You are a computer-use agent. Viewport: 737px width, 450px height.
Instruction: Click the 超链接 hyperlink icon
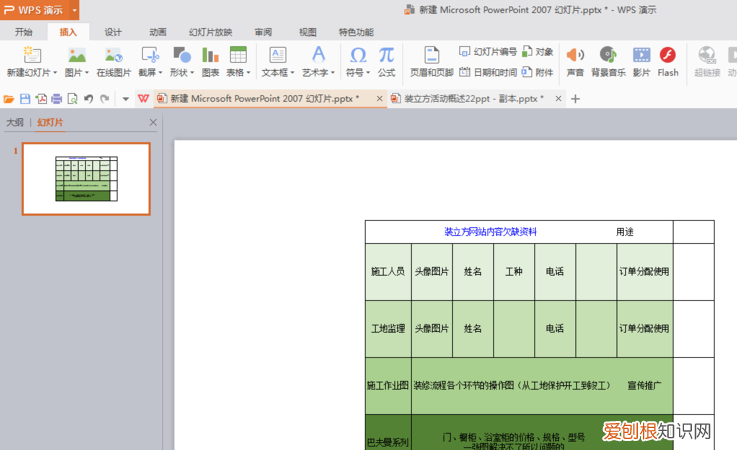pyautogui.click(x=707, y=55)
